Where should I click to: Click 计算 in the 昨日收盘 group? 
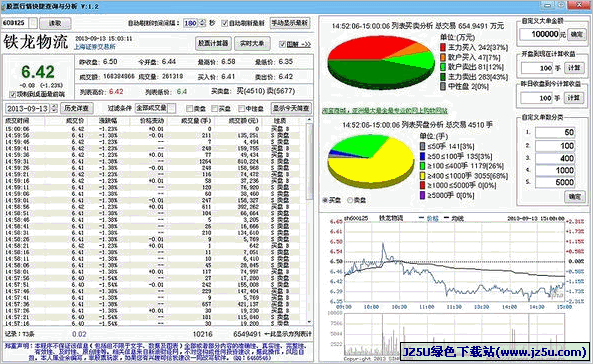[574, 98]
